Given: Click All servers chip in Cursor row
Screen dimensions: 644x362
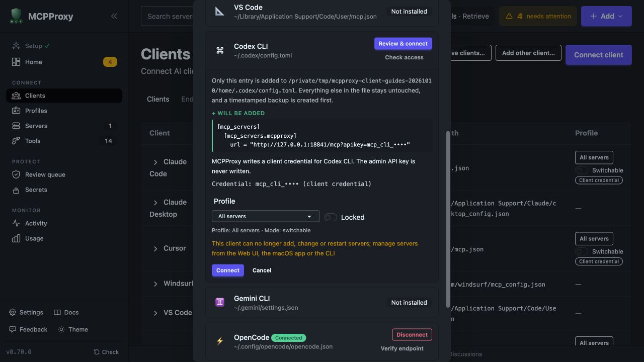Looking at the screenshot, I should pyautogui.click(x=594, y=239).
